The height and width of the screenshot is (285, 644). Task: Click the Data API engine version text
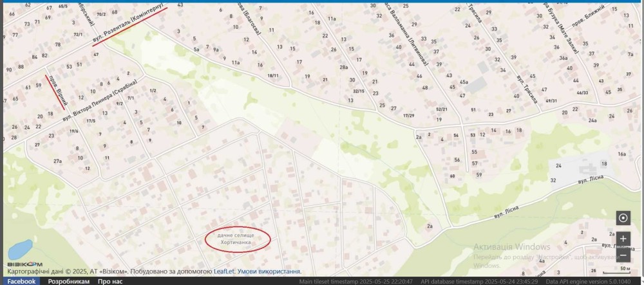point(592,281)
